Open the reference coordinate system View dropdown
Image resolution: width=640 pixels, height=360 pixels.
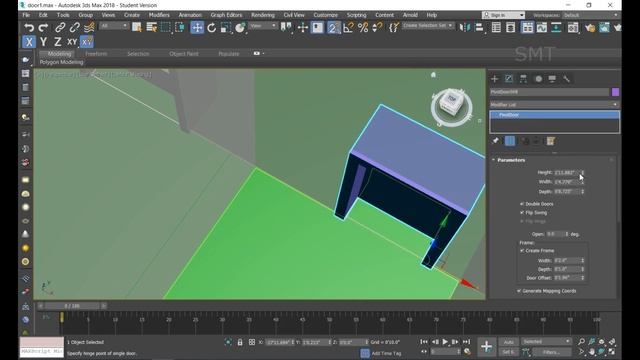[x=263, y=26]
